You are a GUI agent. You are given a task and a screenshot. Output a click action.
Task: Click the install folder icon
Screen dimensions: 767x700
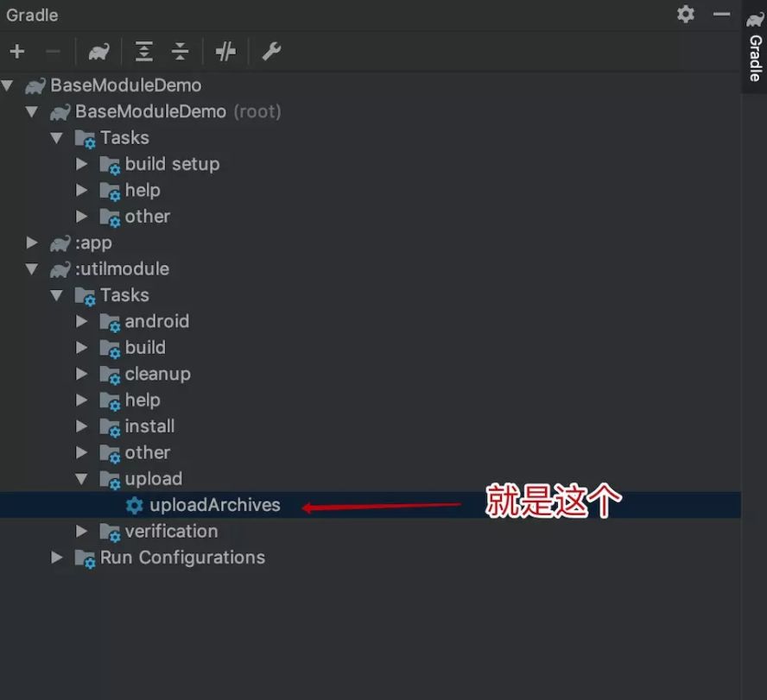(110, 428)
